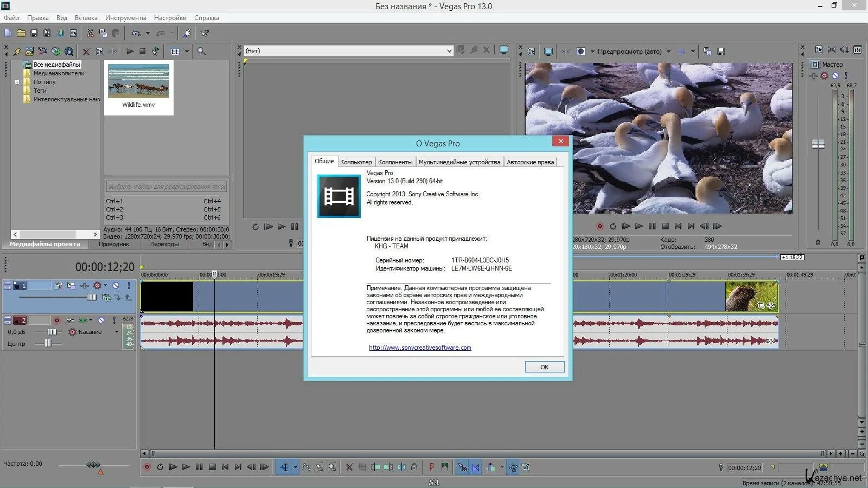Switch to Компьютер tab in About dialog

(356, 162)
